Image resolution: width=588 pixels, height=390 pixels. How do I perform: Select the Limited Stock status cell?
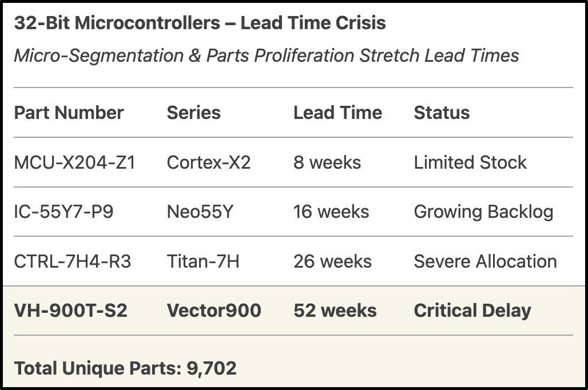coord(470,162)
